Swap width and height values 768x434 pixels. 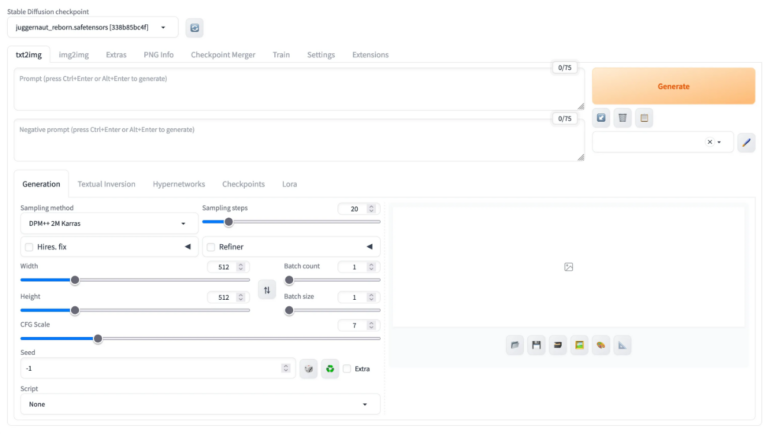point(267,290)
